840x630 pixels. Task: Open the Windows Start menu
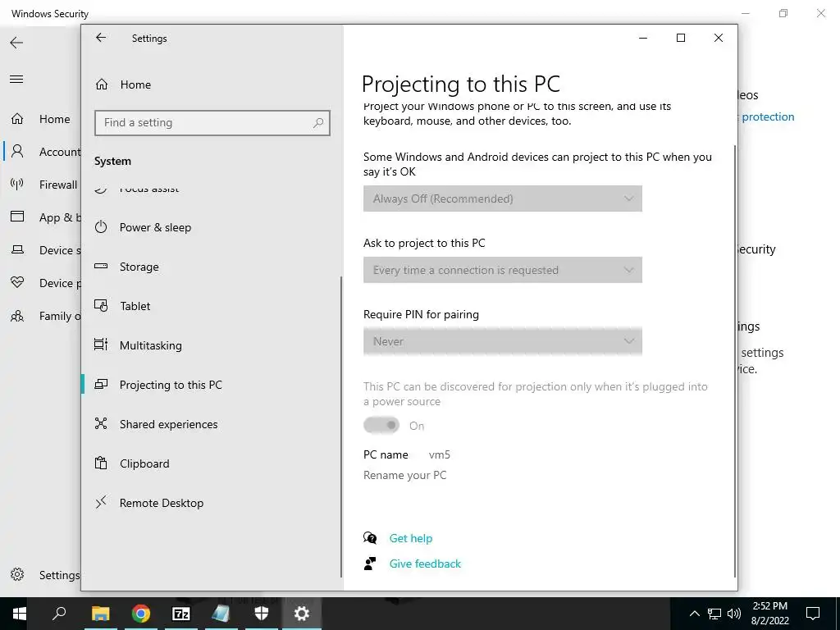point(20,614)
